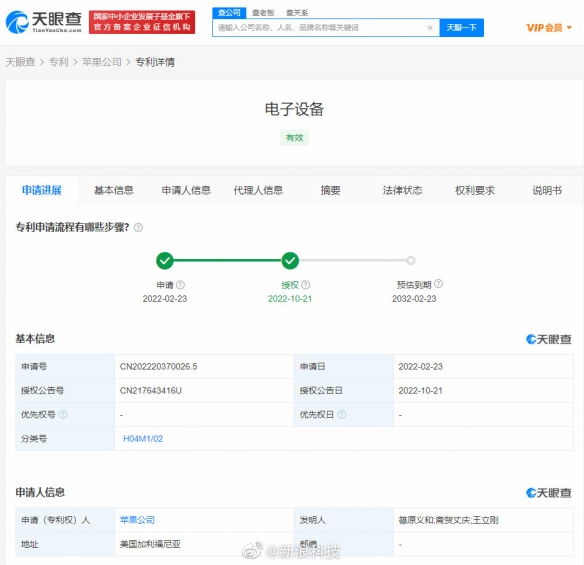Select the grey 预估到期 timeline node

411,260
